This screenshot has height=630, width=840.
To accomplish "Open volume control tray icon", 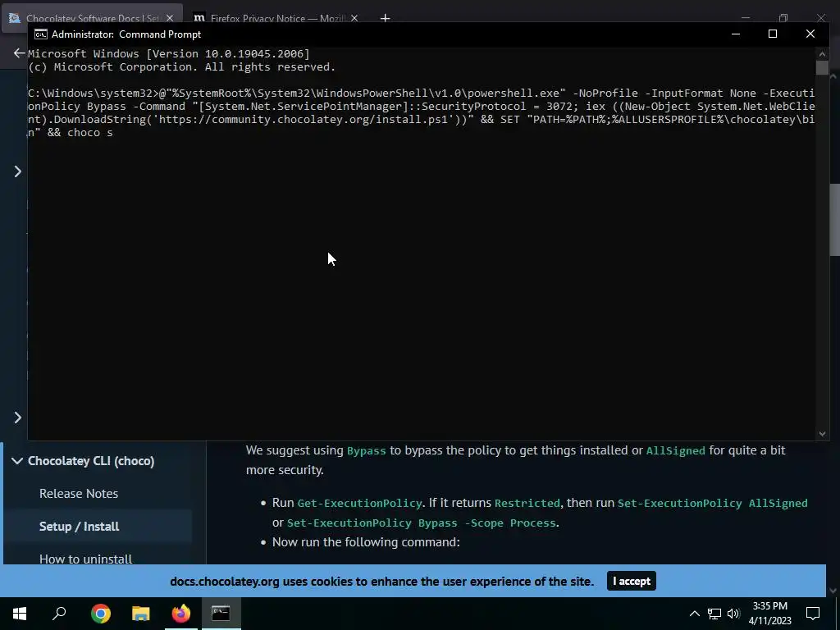I will click(733, 614).
